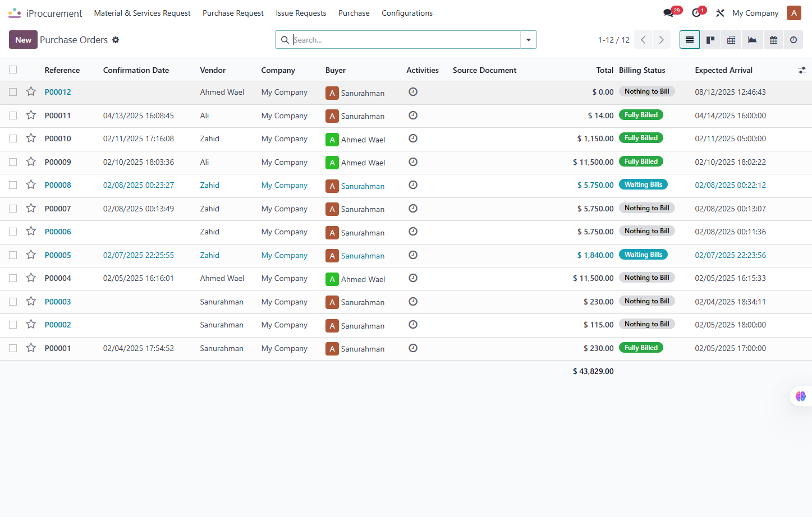
Task: Go to the previous page of records
Action: [x=643, y=40]
